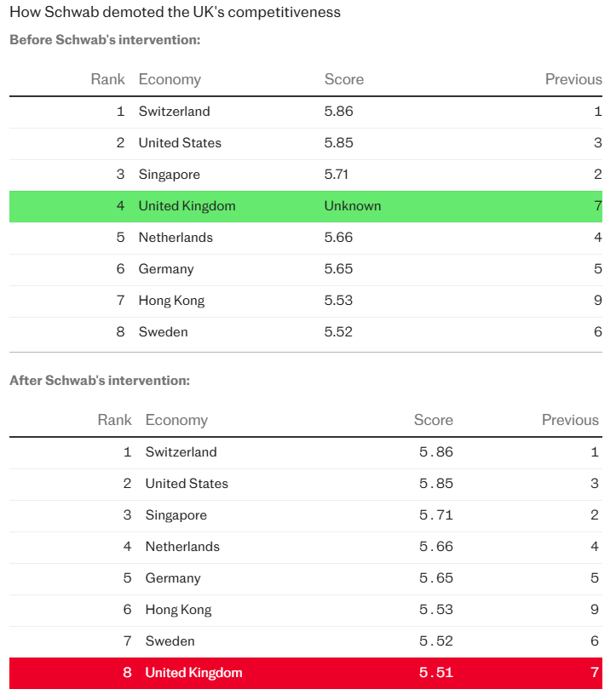Click the Score header in the second table
The image size is (616, 695).
(434, 420)
